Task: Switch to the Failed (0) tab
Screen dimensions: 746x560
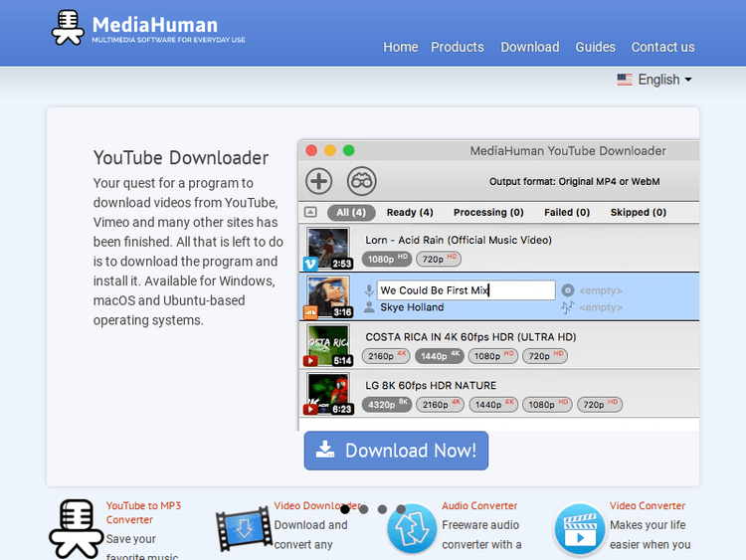Action: (x=567, y=212)
